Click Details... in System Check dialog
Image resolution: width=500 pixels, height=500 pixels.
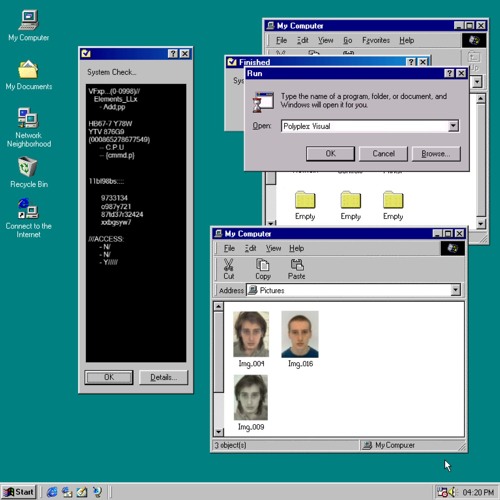click(163, 377)
